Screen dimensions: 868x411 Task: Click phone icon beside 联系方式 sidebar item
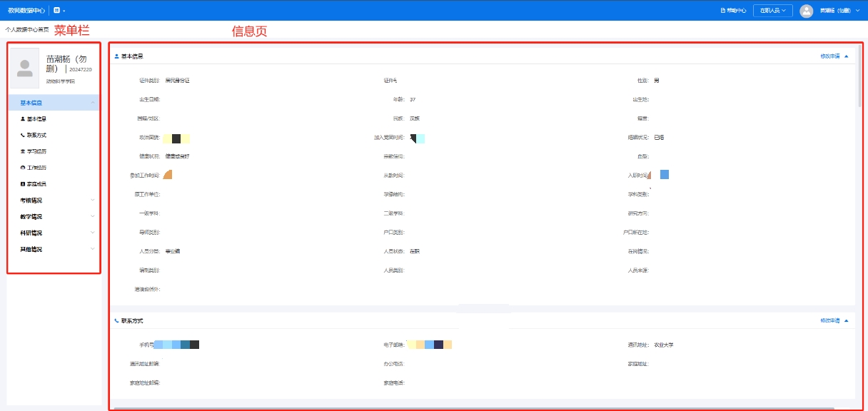(23, 135)
